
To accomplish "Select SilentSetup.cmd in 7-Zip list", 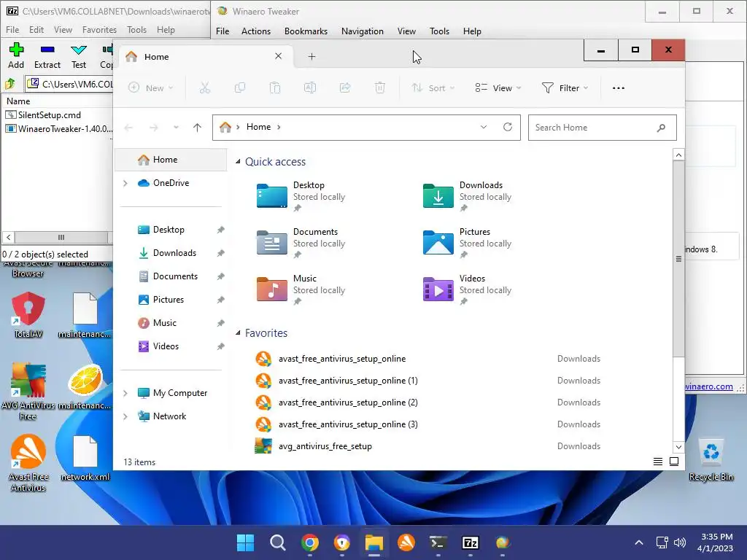I will [50, 115].
